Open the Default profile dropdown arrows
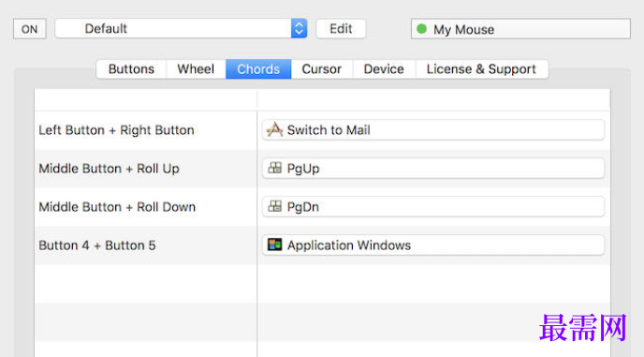644x357 pixels. [299, 28]
